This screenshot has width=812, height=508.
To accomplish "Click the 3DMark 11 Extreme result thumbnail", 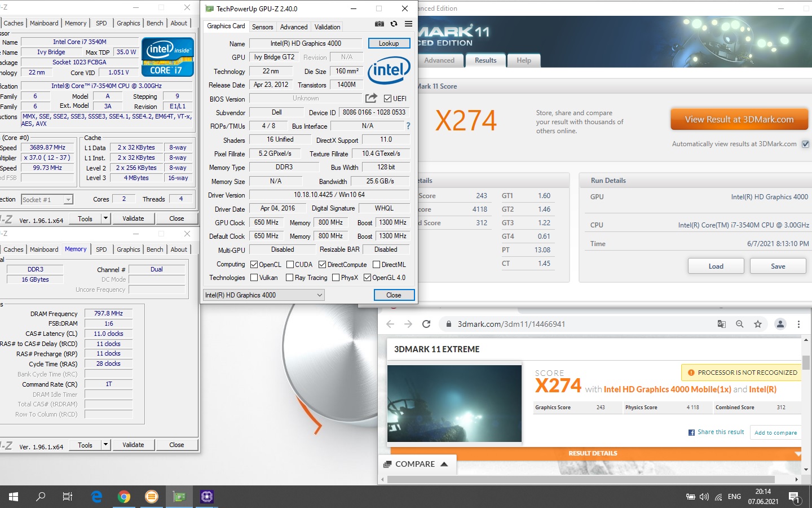I will 454,403.
